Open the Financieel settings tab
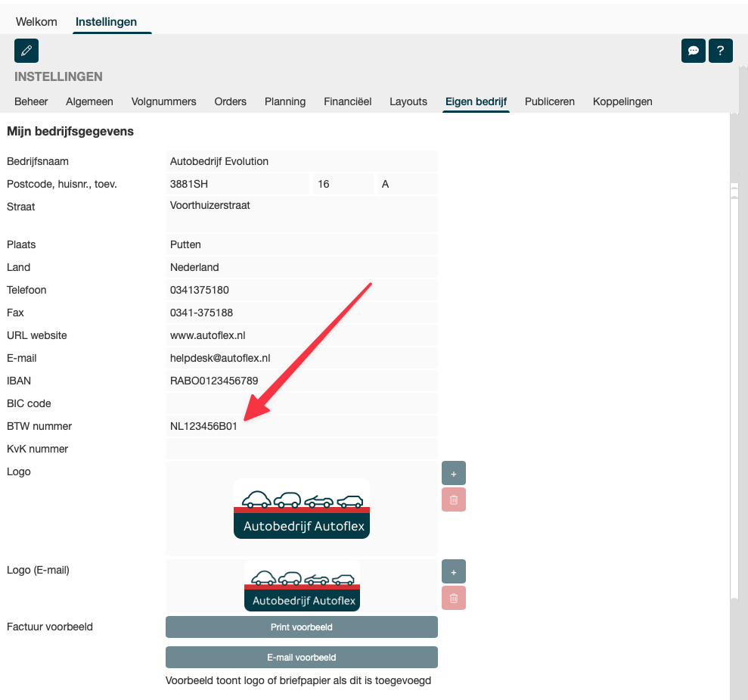The image size is (748, 700). click(347, 101)
